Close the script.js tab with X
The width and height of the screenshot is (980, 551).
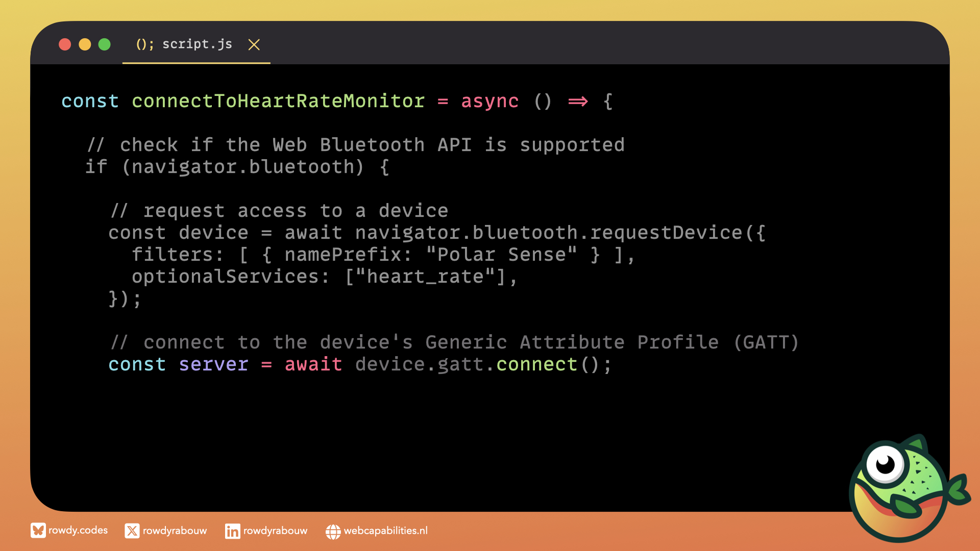(254, 45)
